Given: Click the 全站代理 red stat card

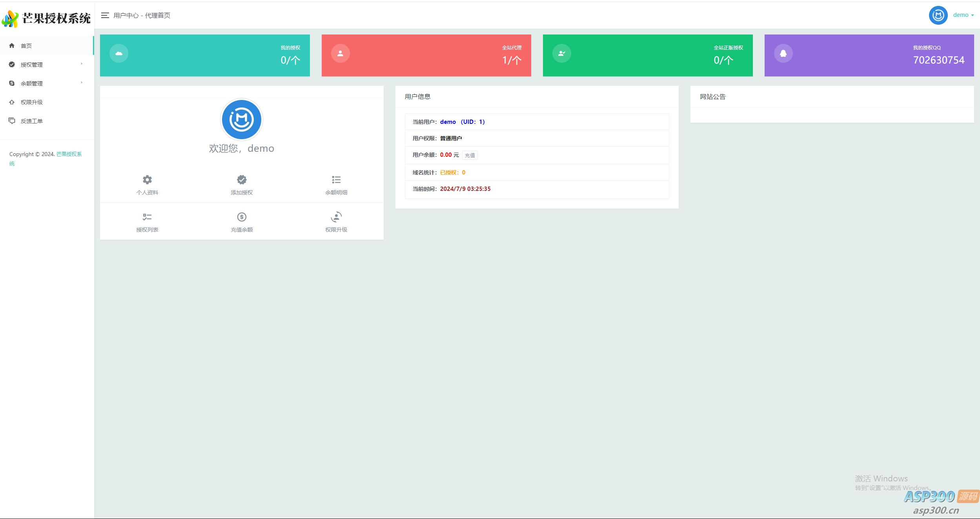Looking at the screenshot, I should (x=426, y=55).
